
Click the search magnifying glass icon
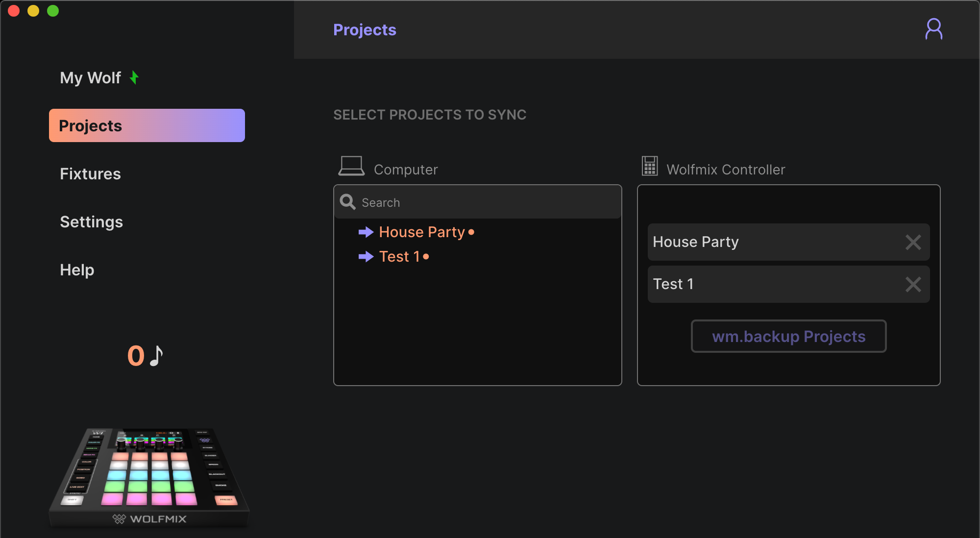pos(347,202)
